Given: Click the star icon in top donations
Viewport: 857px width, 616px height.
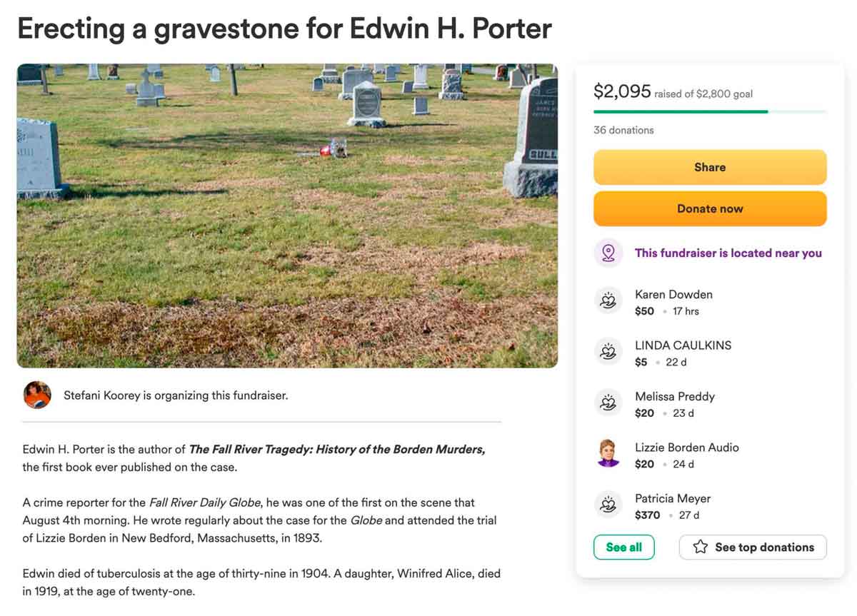Looking at the screenshot, I should (x=701, y=547).
